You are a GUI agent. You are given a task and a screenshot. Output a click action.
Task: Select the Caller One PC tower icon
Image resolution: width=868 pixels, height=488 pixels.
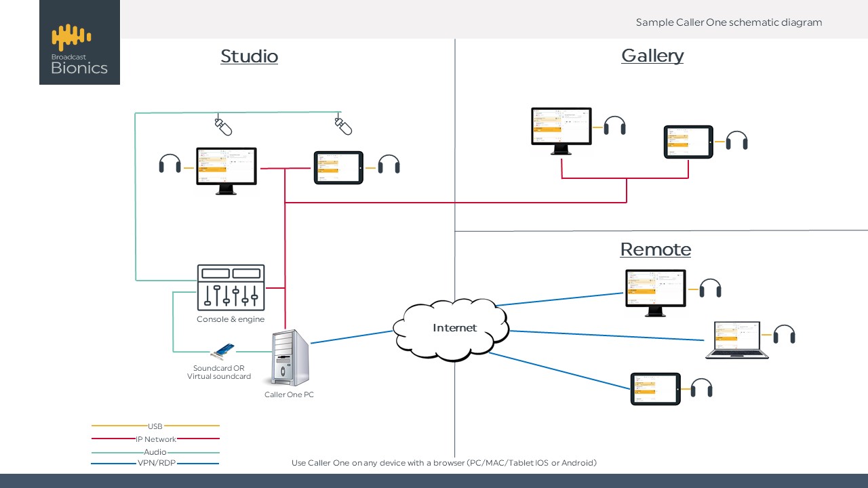(x=290, y=358)
